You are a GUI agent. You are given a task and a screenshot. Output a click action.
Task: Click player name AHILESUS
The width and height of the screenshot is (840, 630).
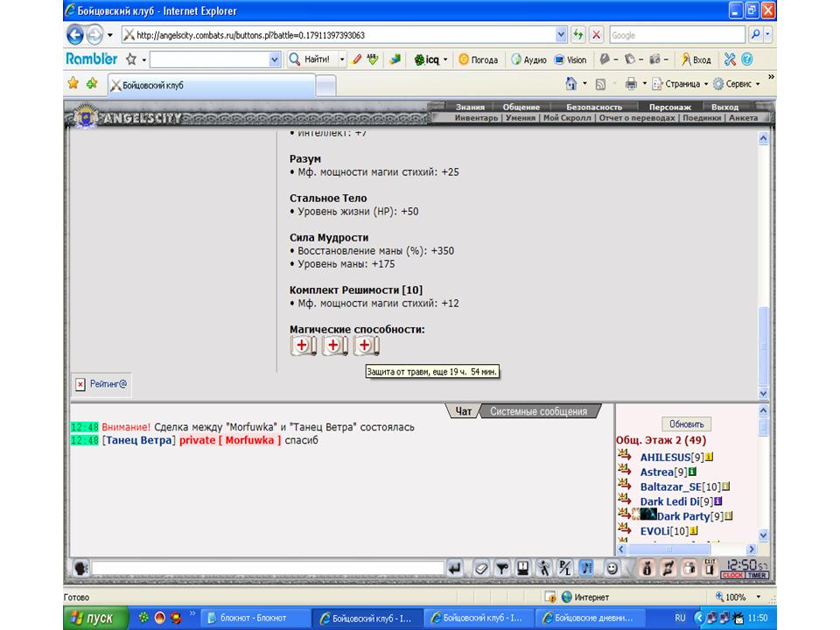(x=665, y=457)
